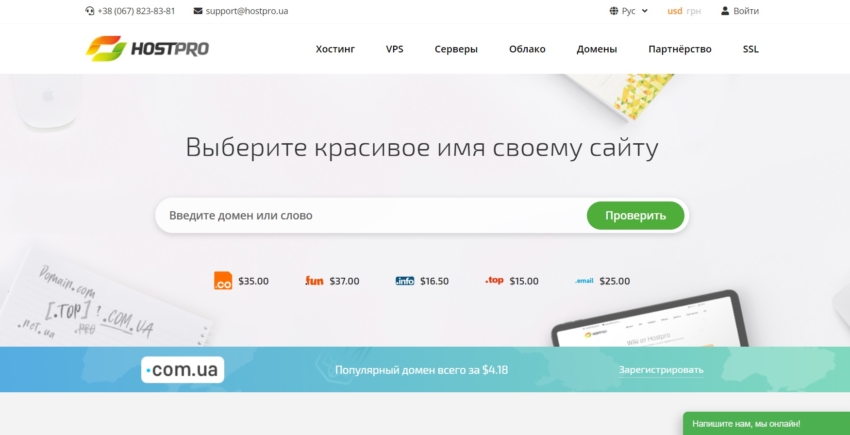Click the Войти login link
850x435 pixels.
pyautogui.click(x=746, y=11)
